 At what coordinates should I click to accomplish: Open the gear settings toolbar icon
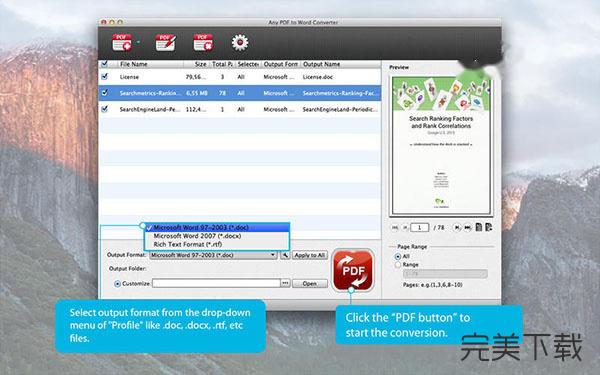pos(240,42)
